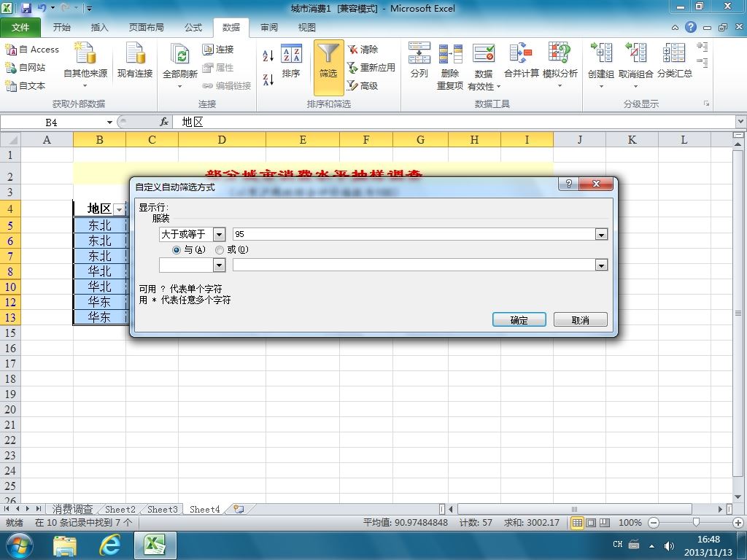Reapply the filter via 重新应用
747x560 pixels.
coord(371,68)
